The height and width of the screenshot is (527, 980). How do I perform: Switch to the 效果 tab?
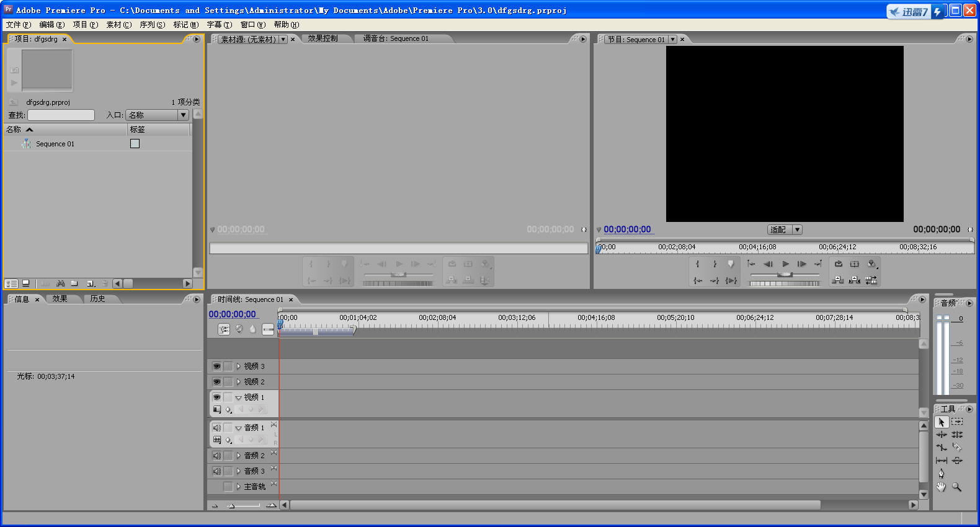(60, 299)
